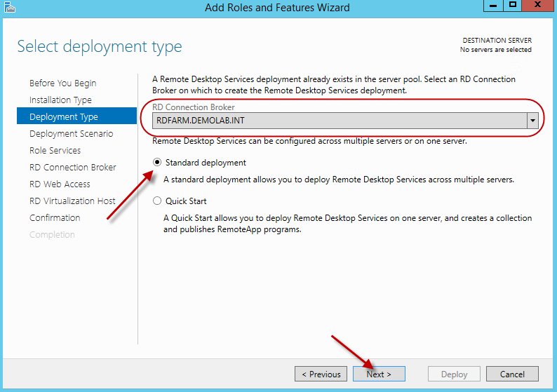The width and height of the screenshot is (557, 392).
Task: Go to the Confirmation step
Action: coord(55,218)
